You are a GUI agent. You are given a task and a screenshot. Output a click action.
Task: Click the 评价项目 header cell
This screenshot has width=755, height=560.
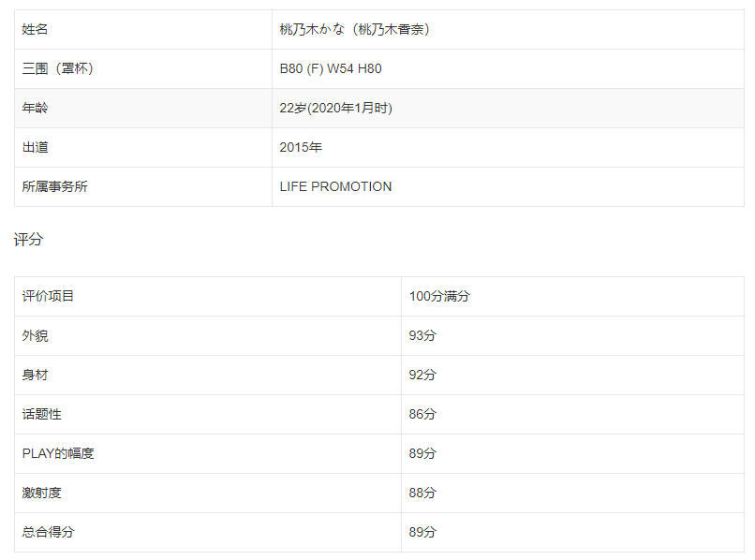click(49, 296)
